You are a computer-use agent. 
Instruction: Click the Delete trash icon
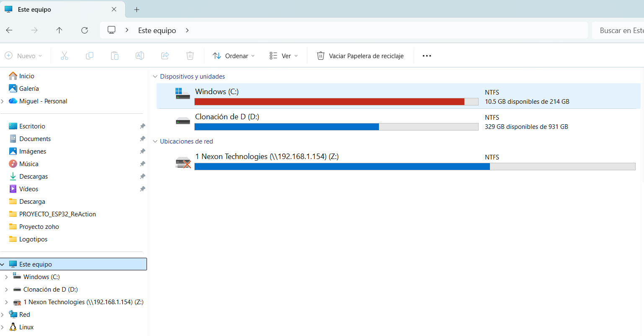click(190, 56)
